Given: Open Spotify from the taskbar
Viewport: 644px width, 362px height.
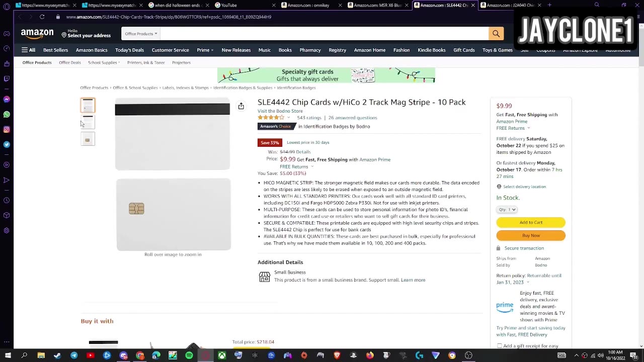Looking at the screenshot, I should [x=189, y=355].
